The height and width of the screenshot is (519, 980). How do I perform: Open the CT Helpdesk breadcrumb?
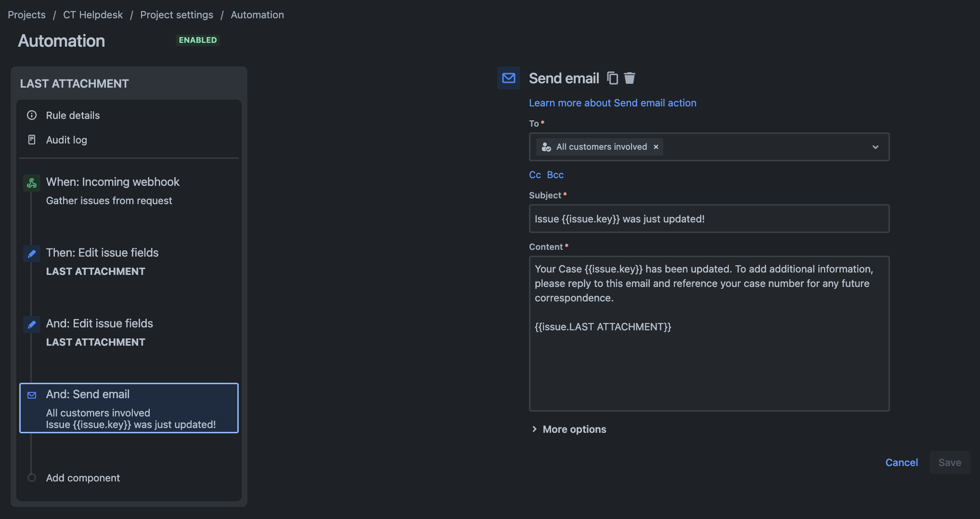[x=93, y=15]
